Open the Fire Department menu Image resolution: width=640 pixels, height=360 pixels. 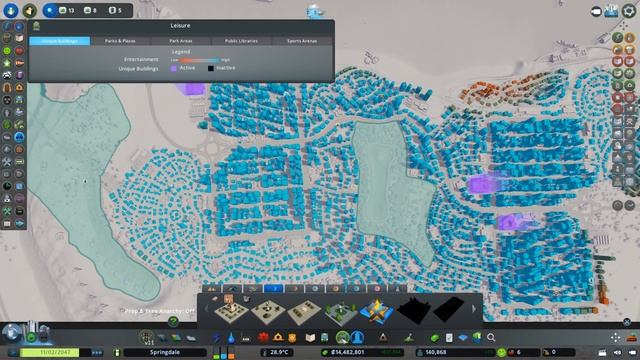coord(278,338)
